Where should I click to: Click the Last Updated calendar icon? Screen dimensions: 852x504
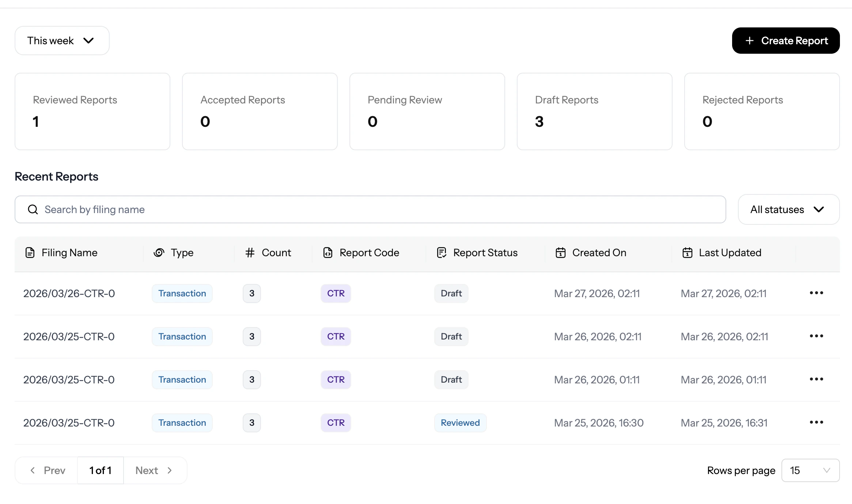coord(687,253)
